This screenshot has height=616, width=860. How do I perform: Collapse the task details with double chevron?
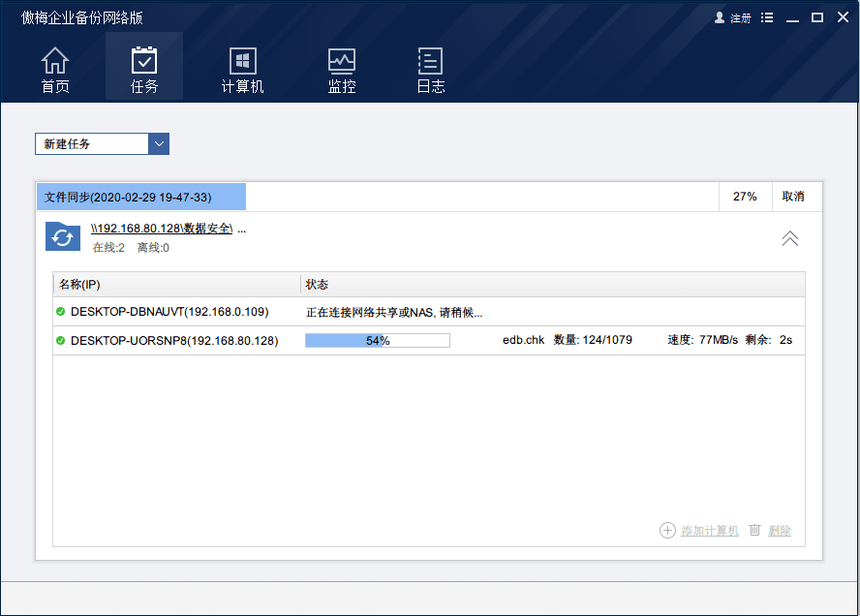(790, 238)
